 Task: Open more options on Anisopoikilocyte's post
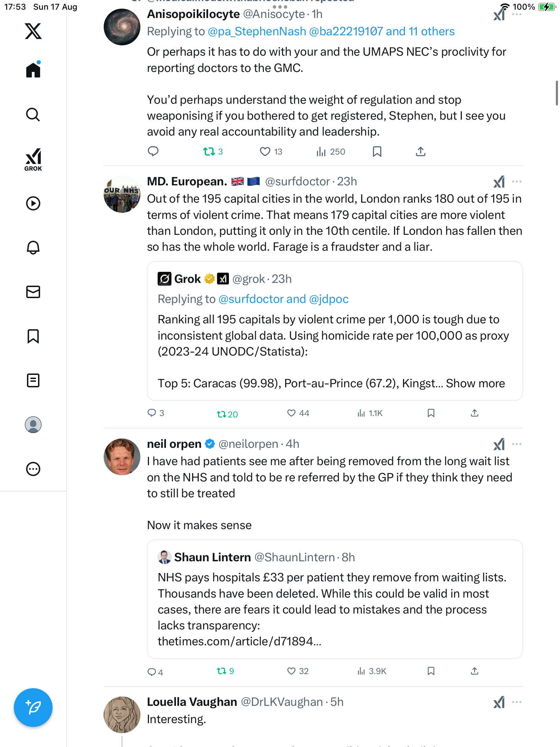click(x=517, y=15)
